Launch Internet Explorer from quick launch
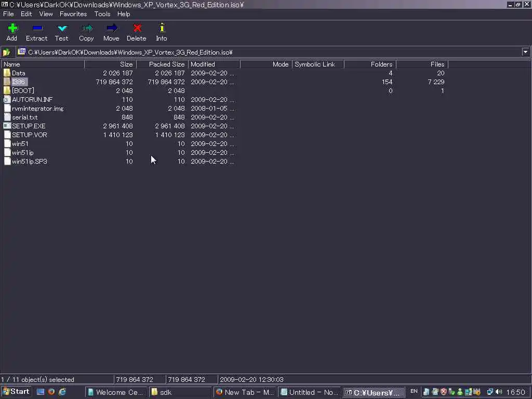This screenshot has width=532, height=399. (62, 392)
